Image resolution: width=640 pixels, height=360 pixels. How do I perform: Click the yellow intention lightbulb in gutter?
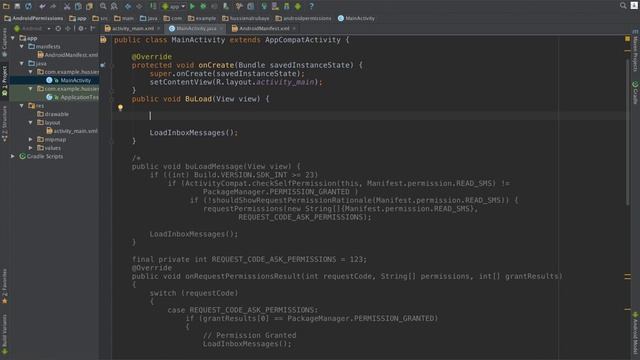pos(120,108)
